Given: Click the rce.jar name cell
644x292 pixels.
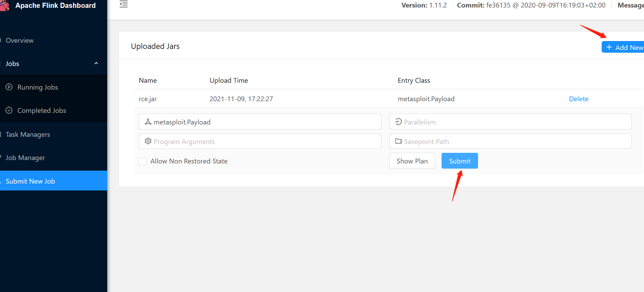Looking at the screenshot, I should tap(148, 99).
